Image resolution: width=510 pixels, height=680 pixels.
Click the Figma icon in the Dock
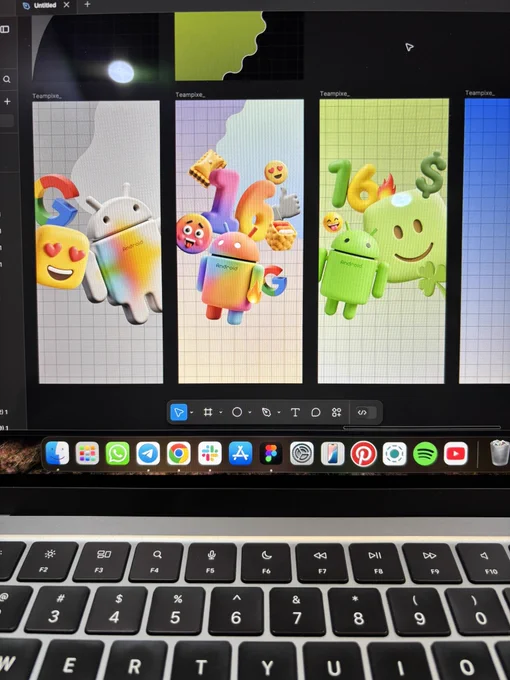click(x=271, y=454)
